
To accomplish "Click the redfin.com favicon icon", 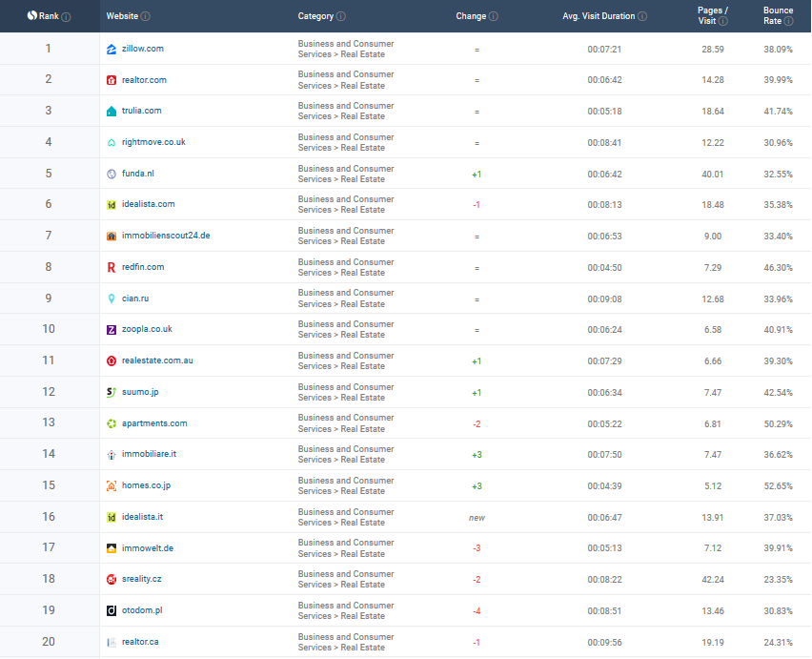I will click(x=112, y=267).
